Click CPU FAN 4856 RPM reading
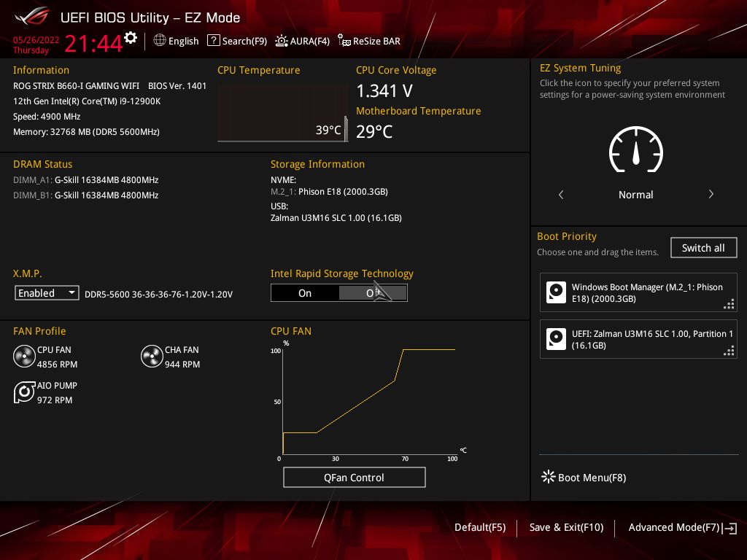This screenshot has height=560, width=747. click(x=57, y=365)
